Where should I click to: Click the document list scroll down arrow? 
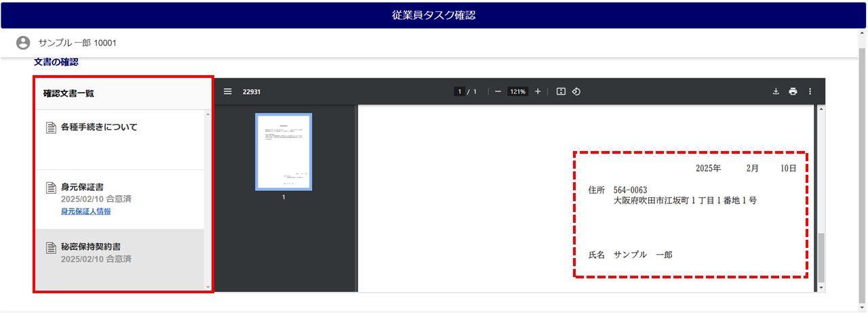[x=208, y=287]
